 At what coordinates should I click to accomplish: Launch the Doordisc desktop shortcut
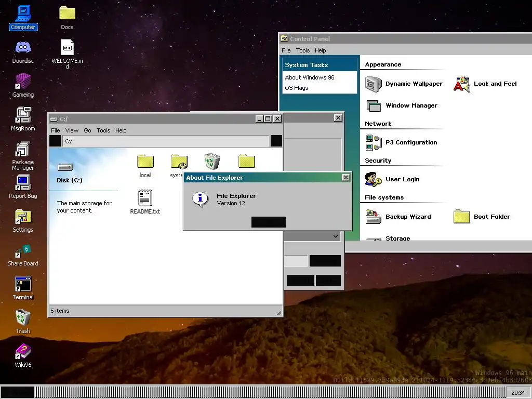23,51
